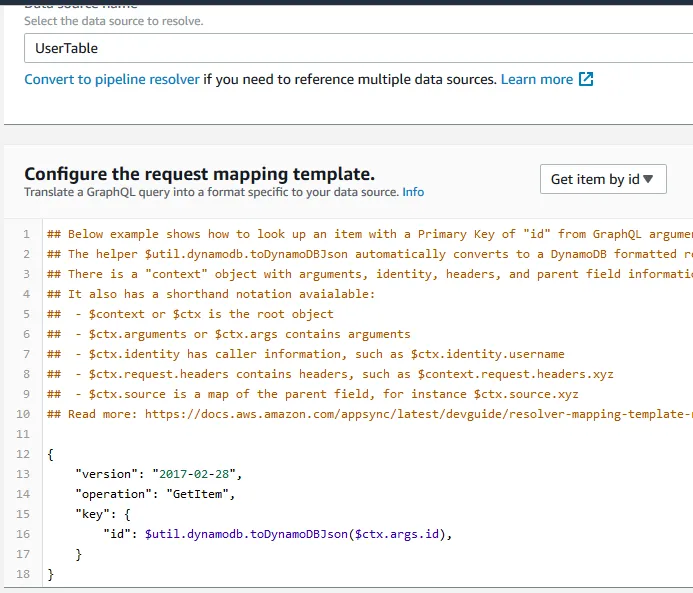Click line number 1 in the gutter

25,233
